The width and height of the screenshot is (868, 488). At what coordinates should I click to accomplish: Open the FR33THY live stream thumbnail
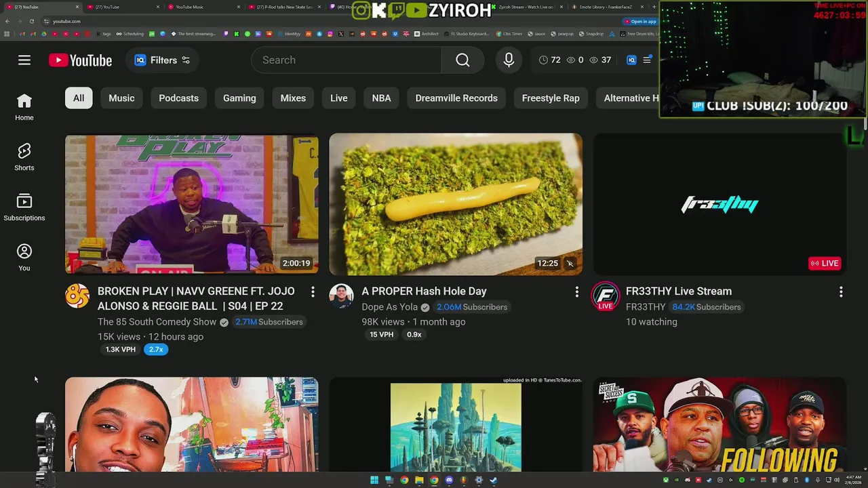[x=720, y=204]
